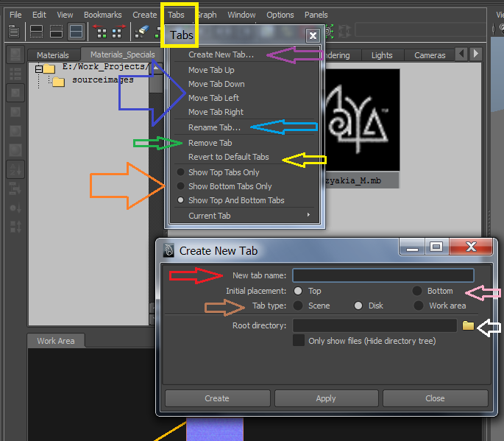Click the sort by time clock icon
The height and width of the screenshot is (441, 504).
coord(15,208)
